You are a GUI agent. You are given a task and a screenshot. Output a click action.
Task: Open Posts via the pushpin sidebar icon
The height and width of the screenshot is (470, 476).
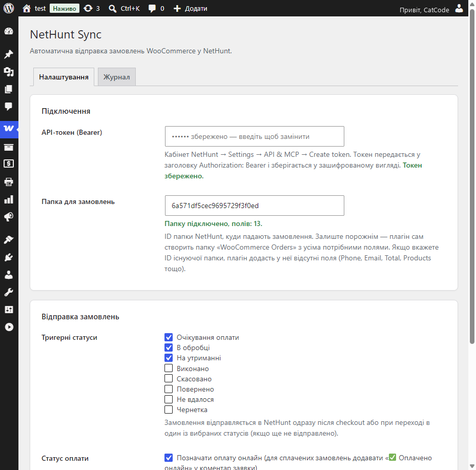tap(9, 54)
